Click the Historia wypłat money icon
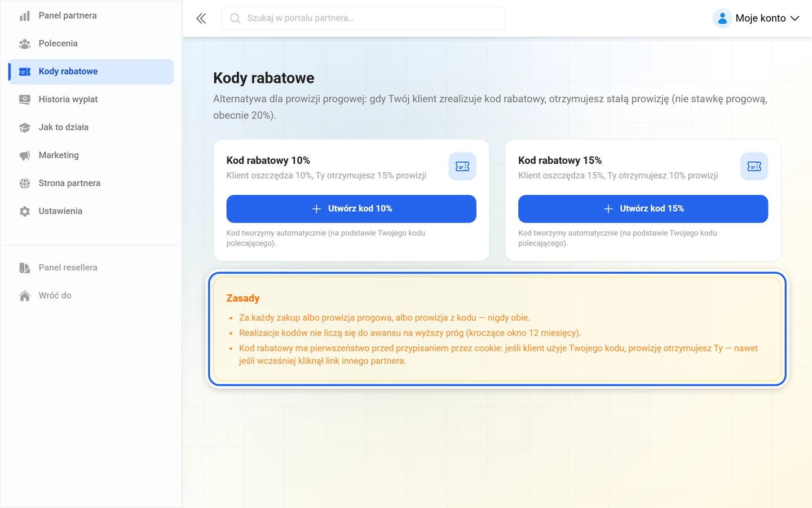Image resolution: width=812 pixels, height=508 pixels. (x=25, y=99)
